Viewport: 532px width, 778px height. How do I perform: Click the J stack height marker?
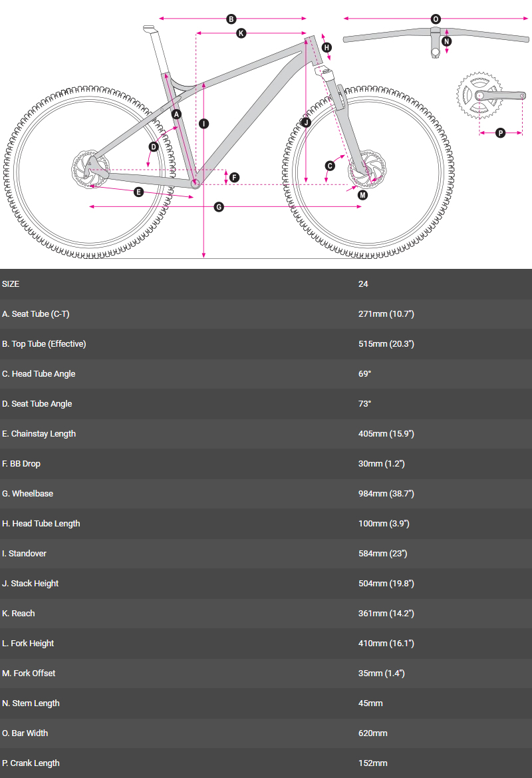pyautogui.click(x=306, y=122)
